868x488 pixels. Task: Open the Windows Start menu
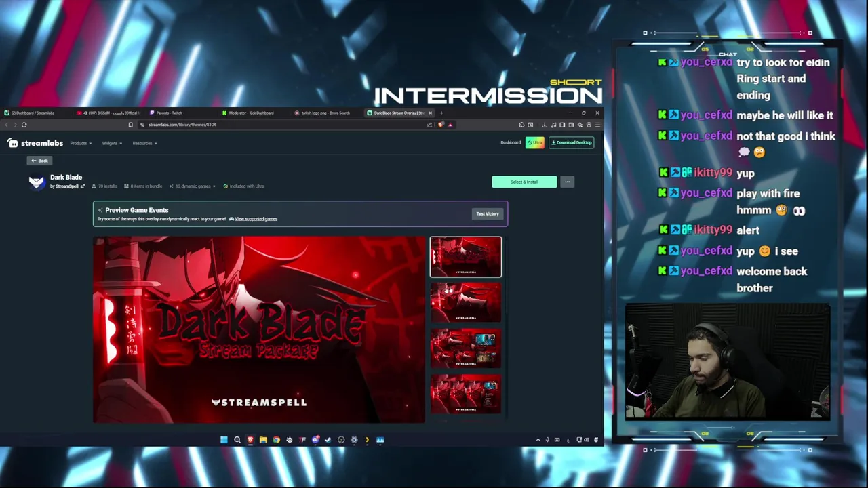(224, 440)
